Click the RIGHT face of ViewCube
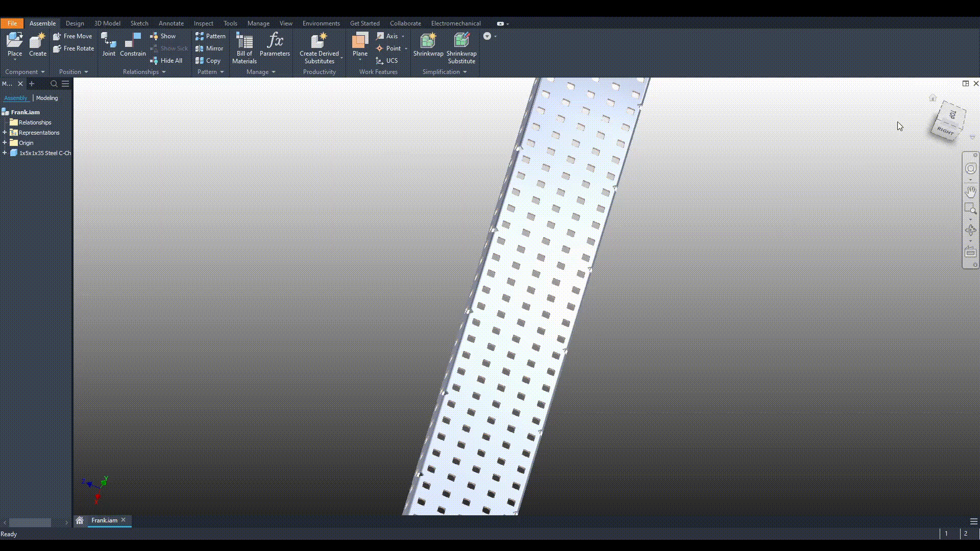 945,132
